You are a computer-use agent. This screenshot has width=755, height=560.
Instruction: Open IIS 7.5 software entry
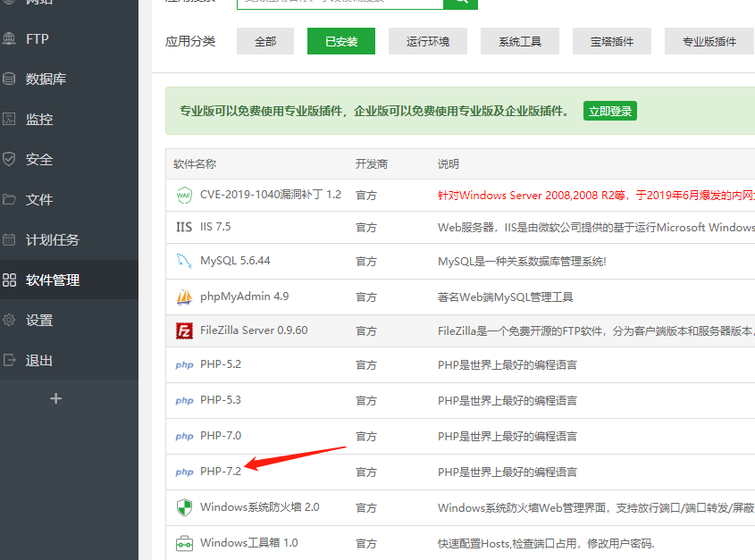point(215,226)
